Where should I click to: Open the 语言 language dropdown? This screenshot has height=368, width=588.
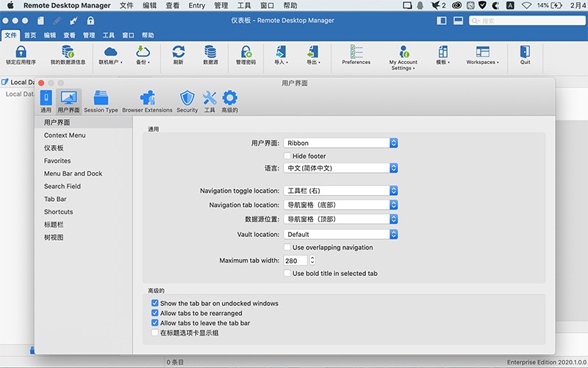(x=340, y=168)
